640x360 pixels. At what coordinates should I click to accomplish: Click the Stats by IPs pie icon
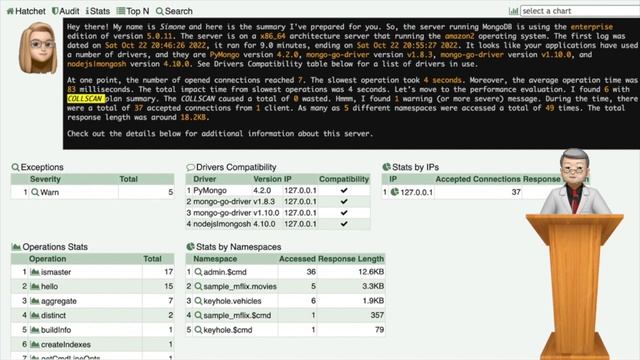coord(387,167)
